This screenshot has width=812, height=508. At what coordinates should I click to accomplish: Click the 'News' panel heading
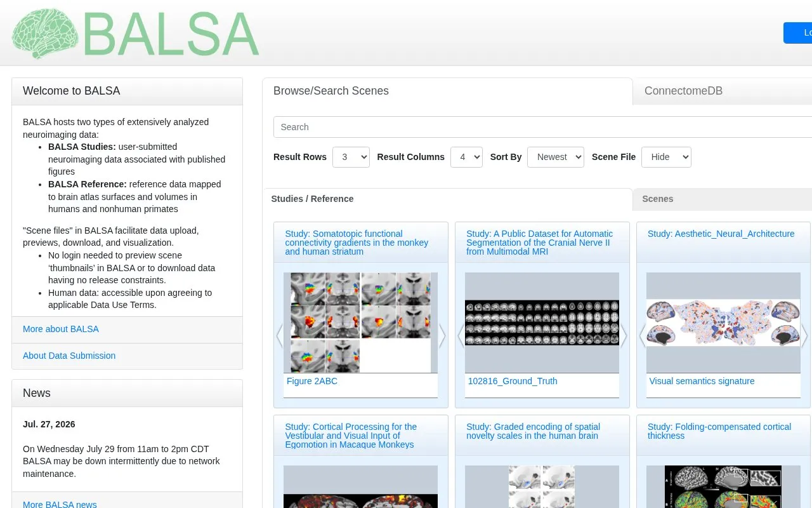click(x=37, y=393)
